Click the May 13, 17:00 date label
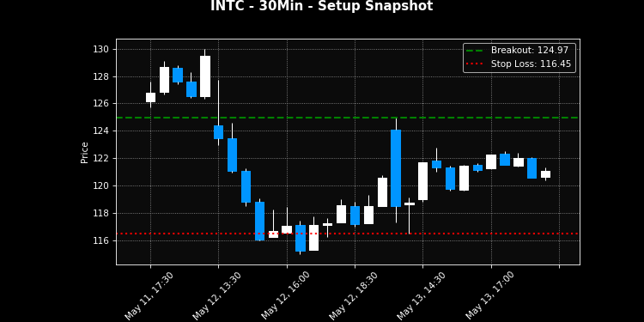 pos(489,295)
